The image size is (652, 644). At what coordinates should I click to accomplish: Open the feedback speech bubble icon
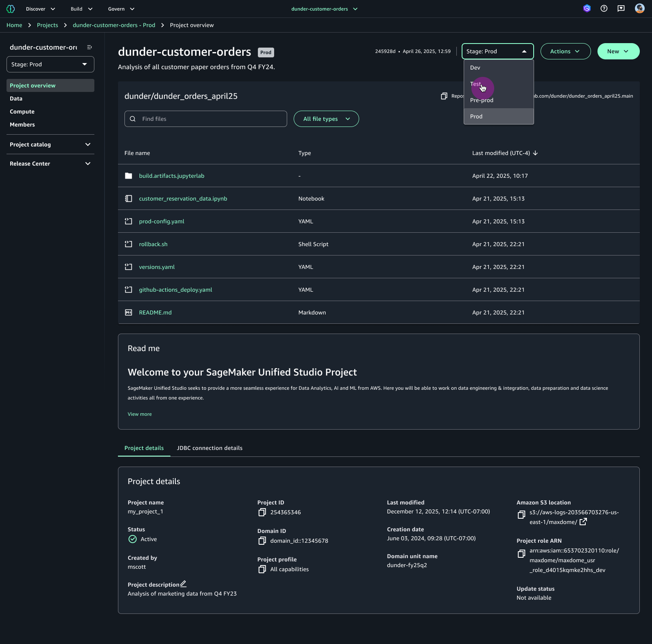click(621, 9)
